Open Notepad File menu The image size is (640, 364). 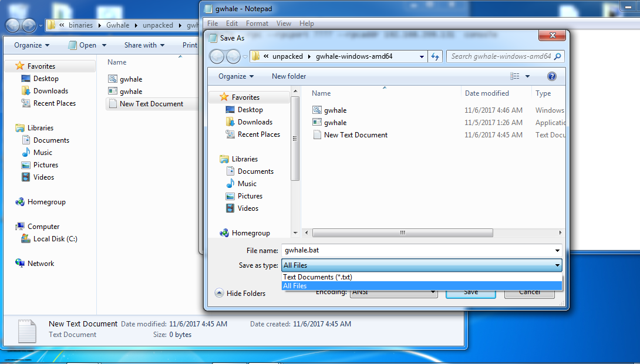[213, 23]
